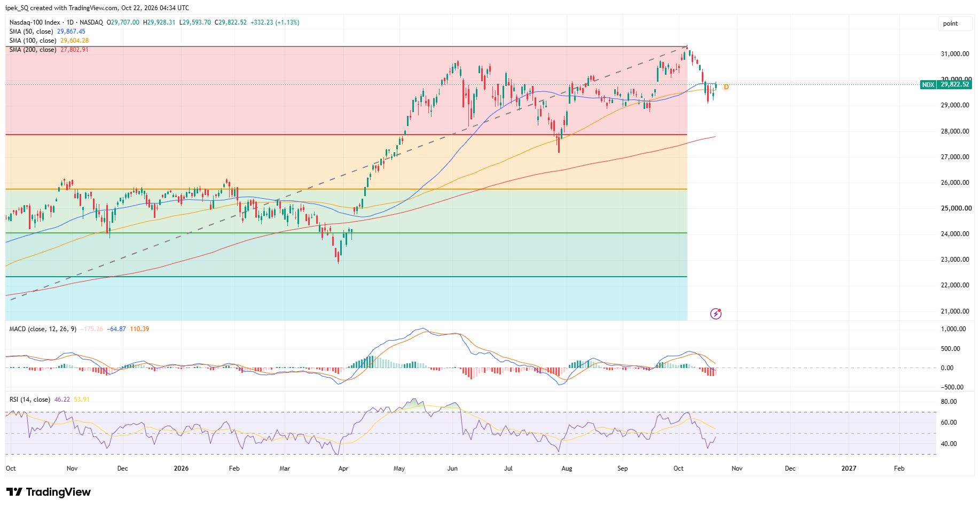The image size is (980, 508).
Task: Click the MACD value -64.87
Action: point(116,329)
